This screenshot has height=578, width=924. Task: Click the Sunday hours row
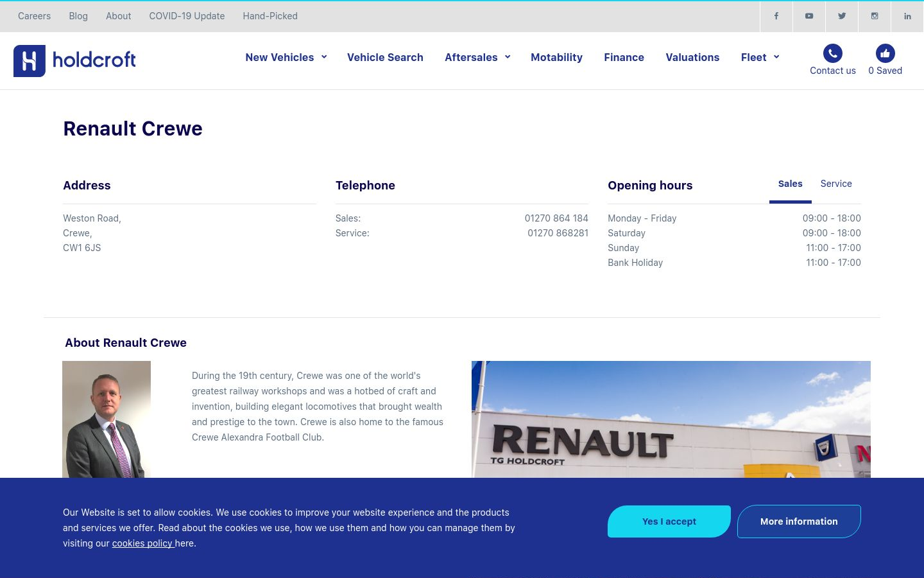click(734, 248)
